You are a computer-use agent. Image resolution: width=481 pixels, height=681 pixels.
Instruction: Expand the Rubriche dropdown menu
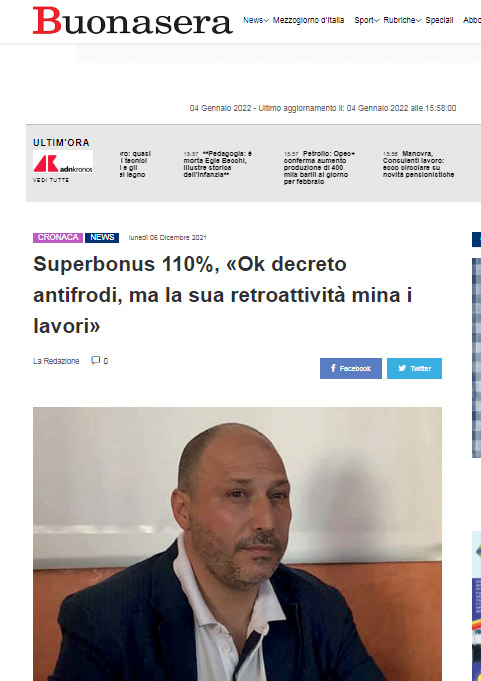402,20
